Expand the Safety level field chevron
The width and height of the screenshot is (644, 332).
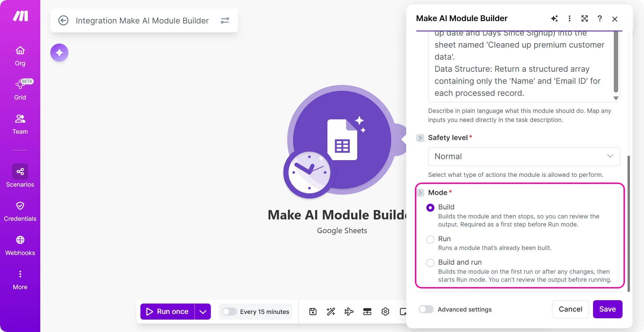pos(420,138)
